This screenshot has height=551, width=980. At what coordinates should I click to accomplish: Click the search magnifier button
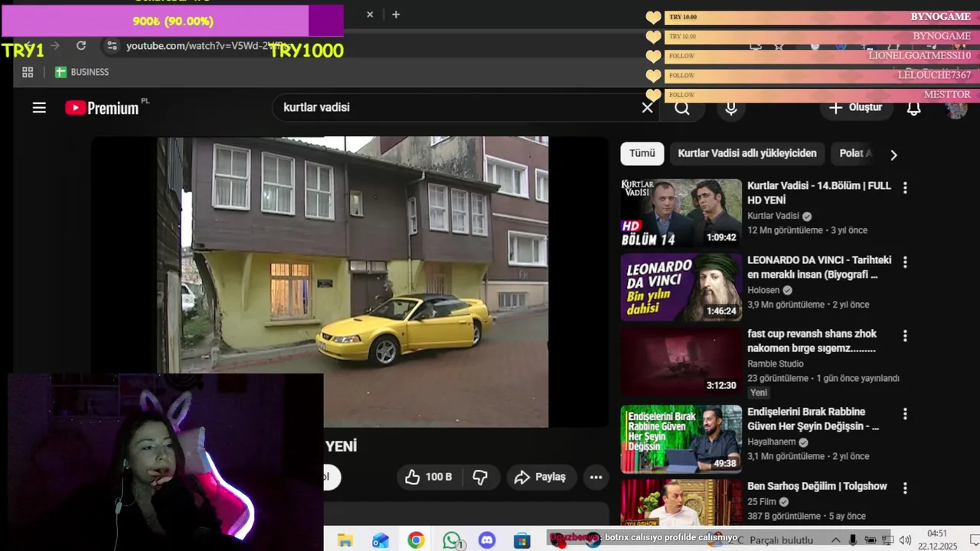[x=682, y=108]
